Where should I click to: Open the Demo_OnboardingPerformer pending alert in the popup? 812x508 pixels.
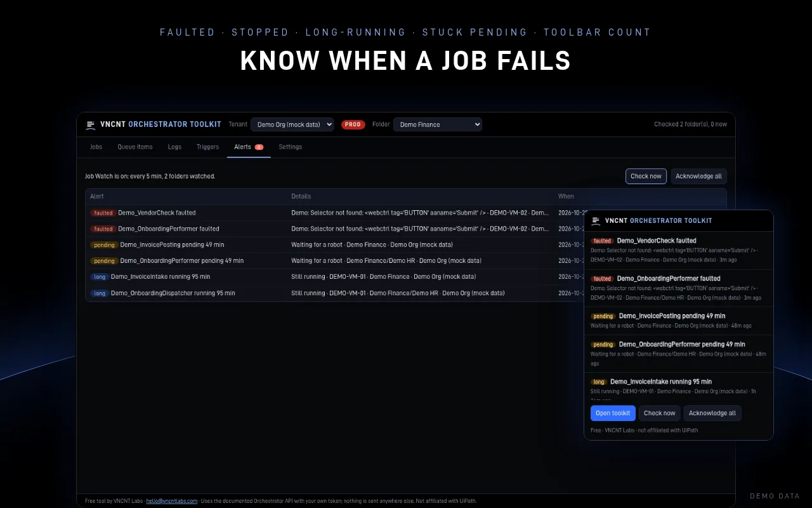(x=679, y=354)
